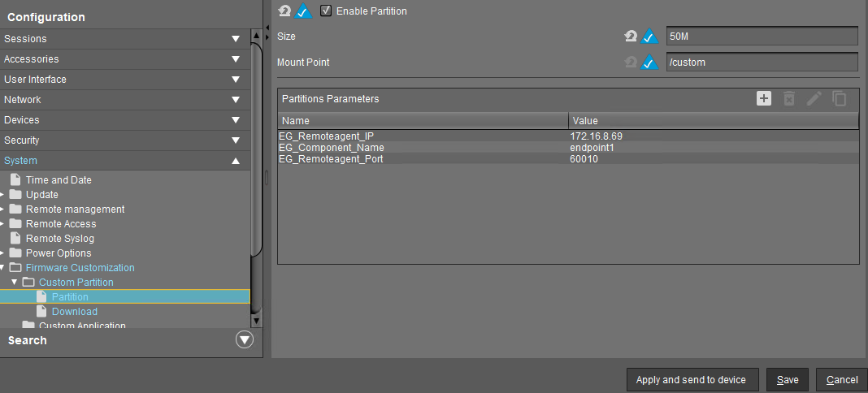Open the Time and Date page
This screenshot has width=868, height=393.
(59, 179)
